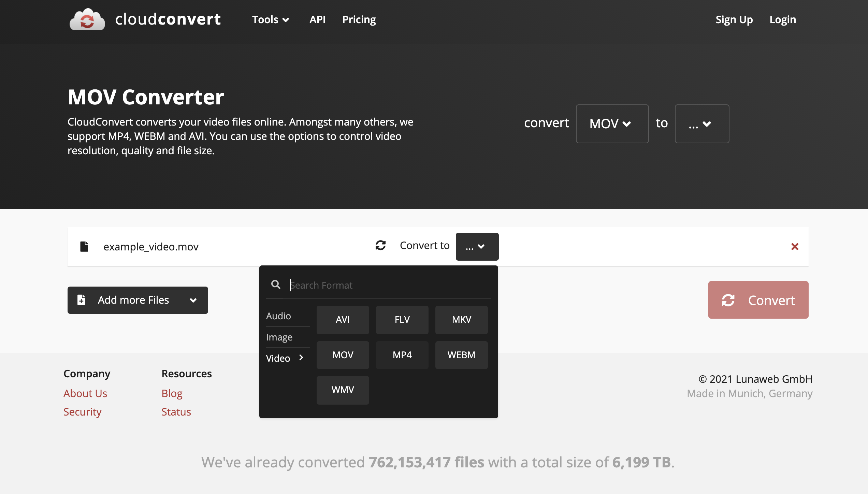Select the Audio format category

click(278, 316)
